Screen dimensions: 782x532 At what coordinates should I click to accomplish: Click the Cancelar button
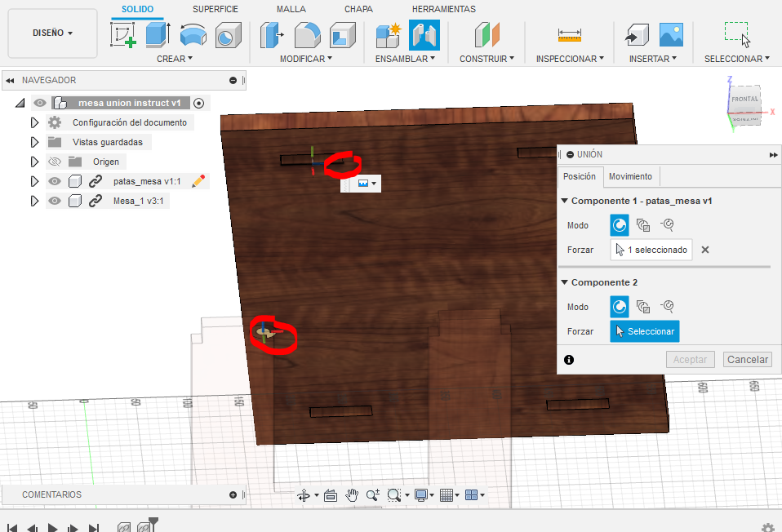748,360
